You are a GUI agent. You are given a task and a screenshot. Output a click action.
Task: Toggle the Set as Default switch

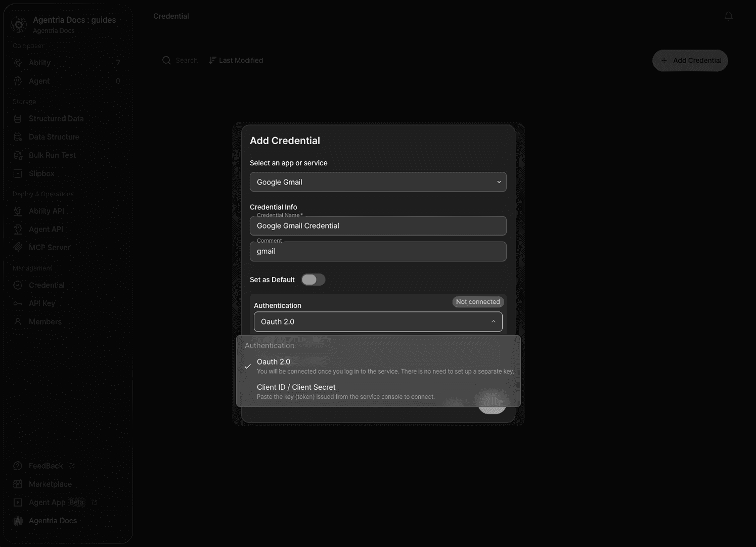point(313,280)
